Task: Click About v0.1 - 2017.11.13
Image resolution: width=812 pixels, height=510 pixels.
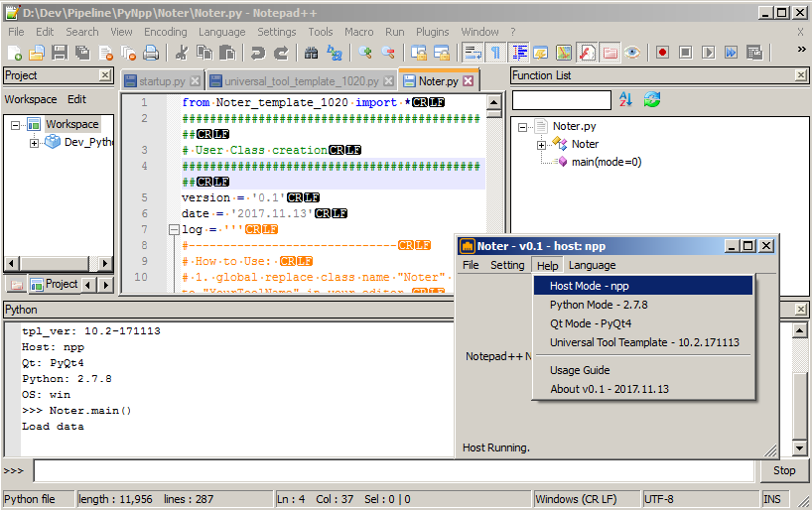Action: (x=643, y=389)
